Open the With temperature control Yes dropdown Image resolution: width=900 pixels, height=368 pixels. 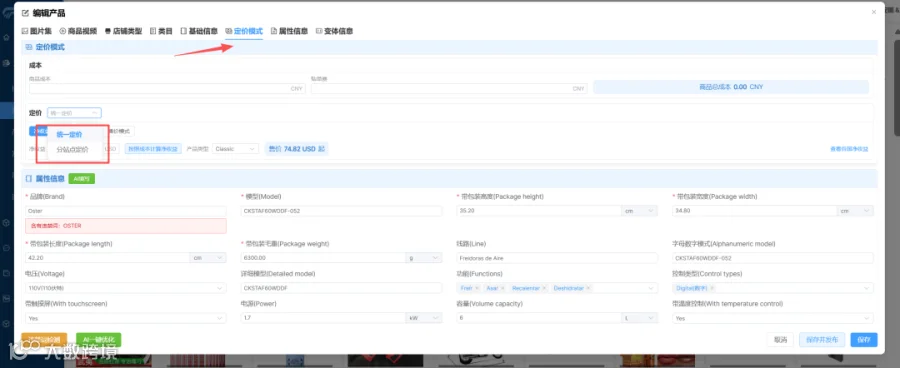773,318
